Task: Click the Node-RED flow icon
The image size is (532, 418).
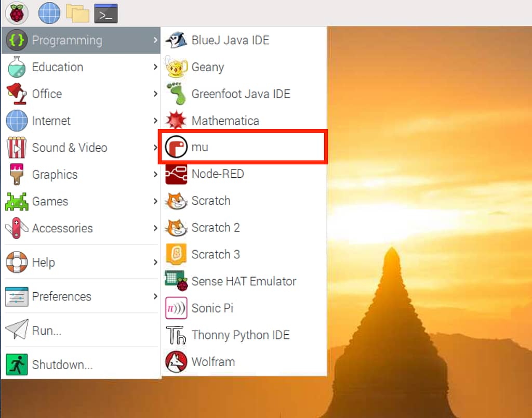Action: [176, 174]
